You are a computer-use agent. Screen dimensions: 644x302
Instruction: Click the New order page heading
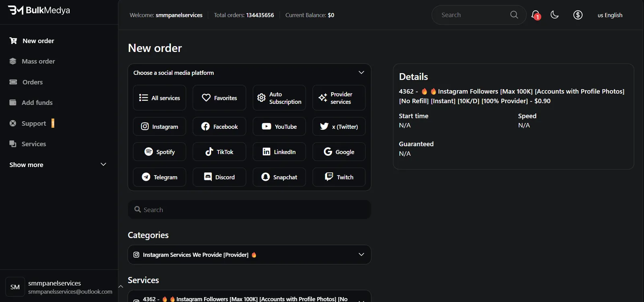tap(155, 48)
